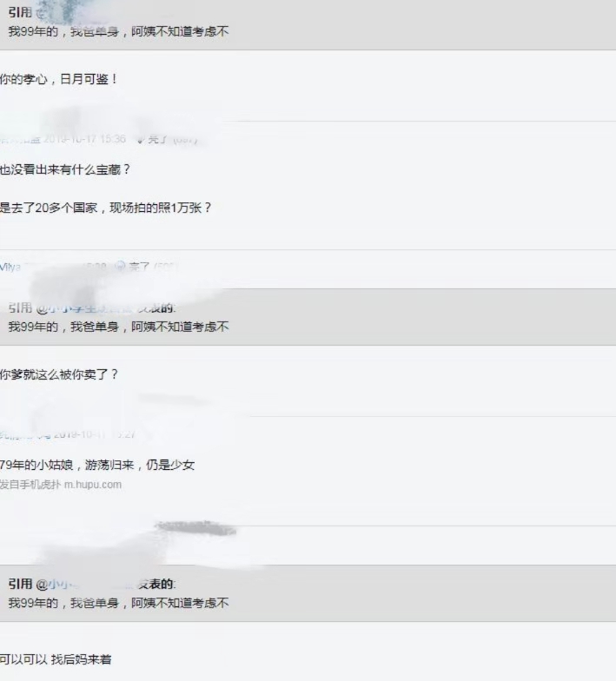Open the Vilya user profile link
This screenshot has width=616, height=681.
(10, 267)
